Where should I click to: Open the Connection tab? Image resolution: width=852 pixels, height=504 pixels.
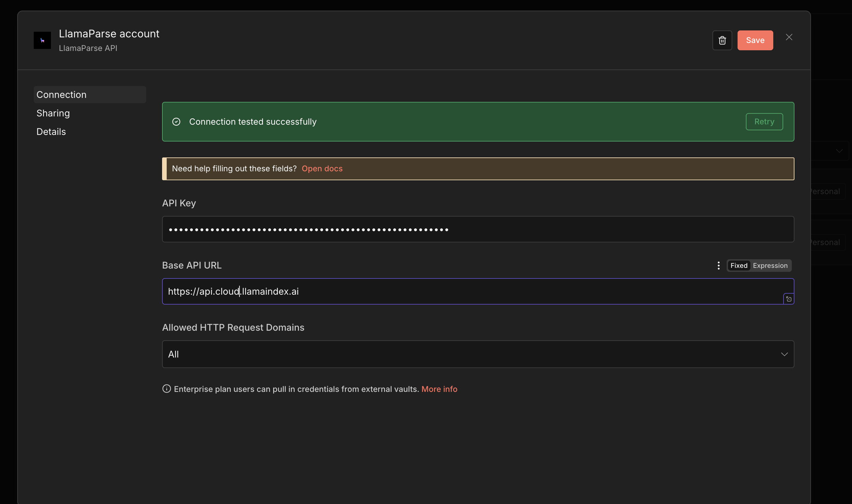coord(90,95)
